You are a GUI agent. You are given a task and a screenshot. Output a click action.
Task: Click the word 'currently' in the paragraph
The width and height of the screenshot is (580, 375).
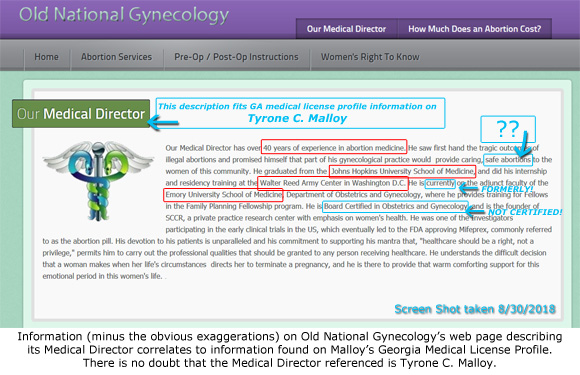[440, 183]
